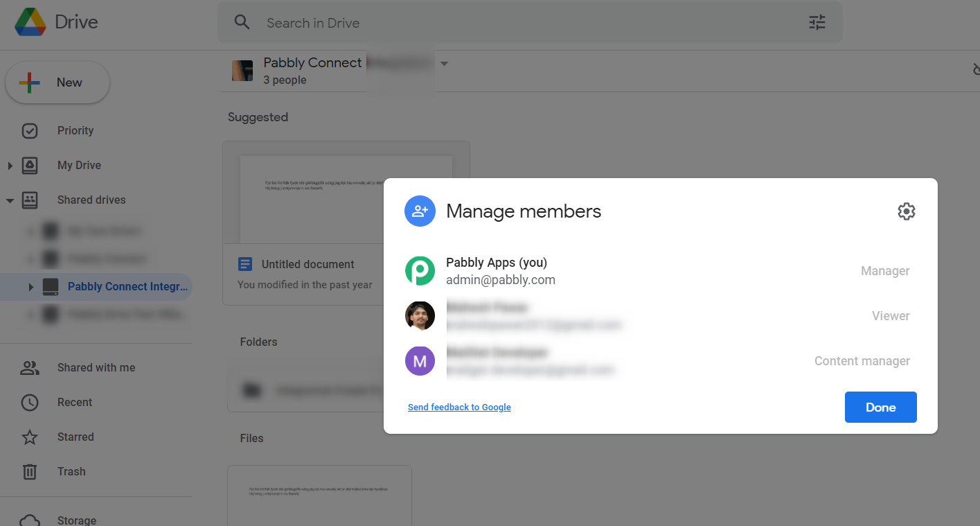Image resolution: width=980 pixels, height=526 pixels.
Task: Open the Content manager role dropdown
Action: (x=862, y=361)
